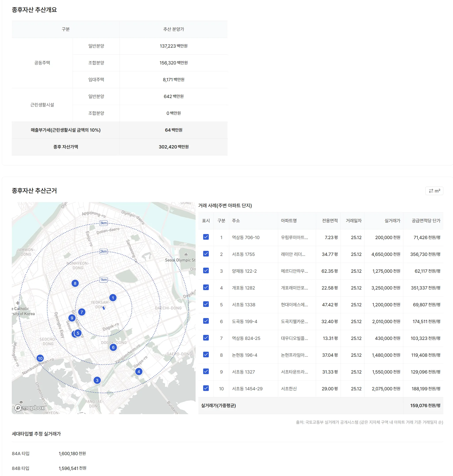Click the 3km radius label on map

[x=104, y=223]
